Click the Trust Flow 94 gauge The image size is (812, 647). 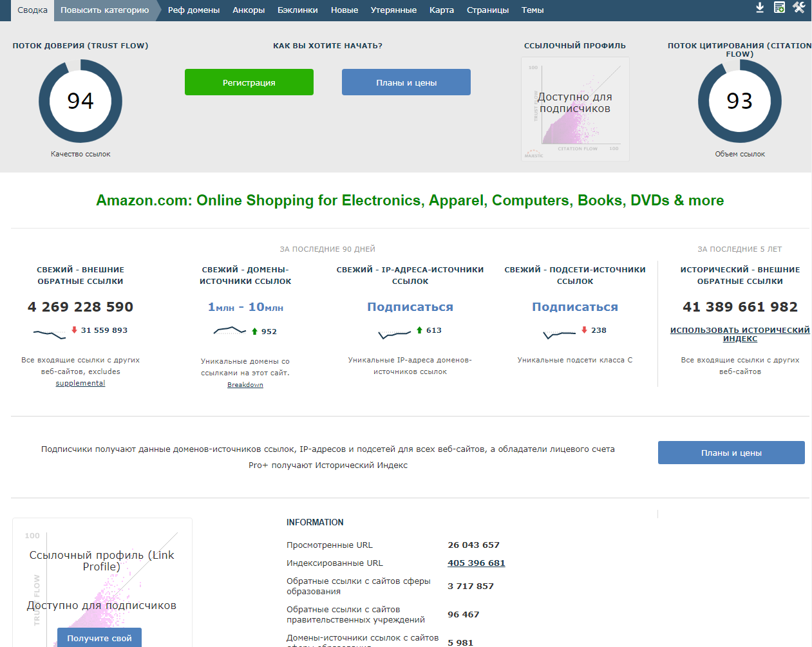80,101
